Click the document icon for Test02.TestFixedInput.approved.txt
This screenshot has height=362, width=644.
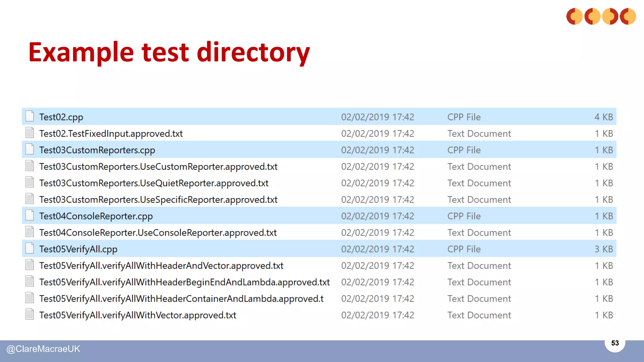[x=30, y=133]
